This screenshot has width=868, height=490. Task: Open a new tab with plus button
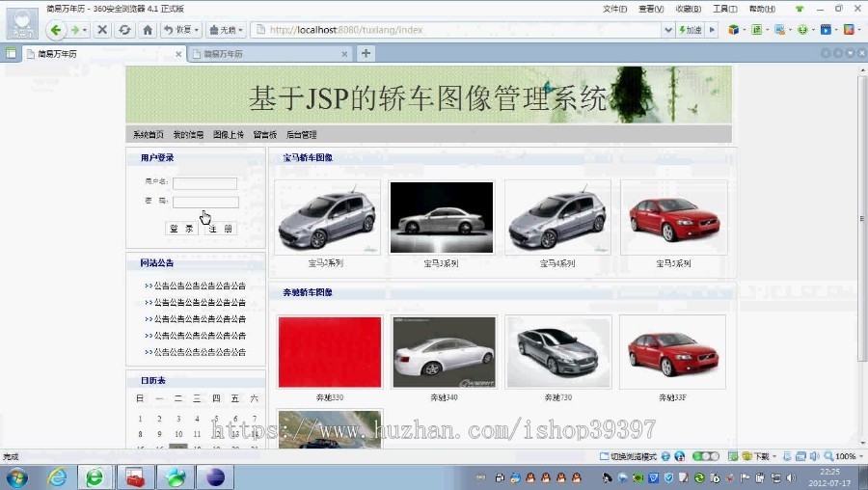(366, 53)
